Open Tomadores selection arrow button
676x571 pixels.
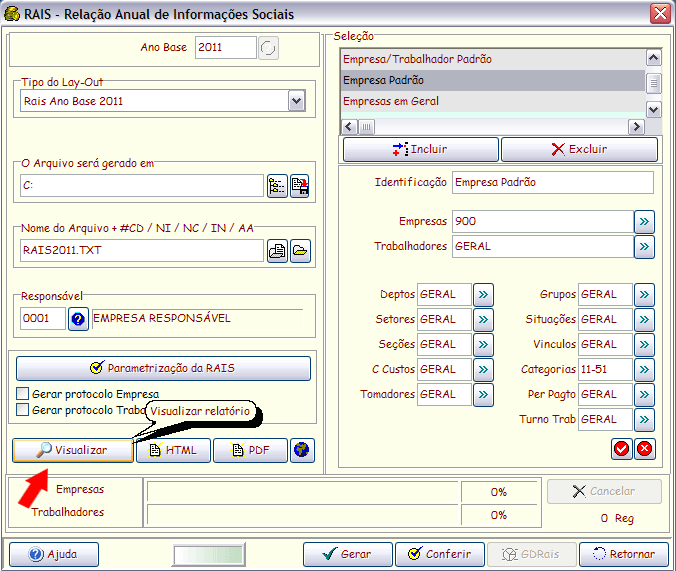pyautogui.click(x=483, y=395)
